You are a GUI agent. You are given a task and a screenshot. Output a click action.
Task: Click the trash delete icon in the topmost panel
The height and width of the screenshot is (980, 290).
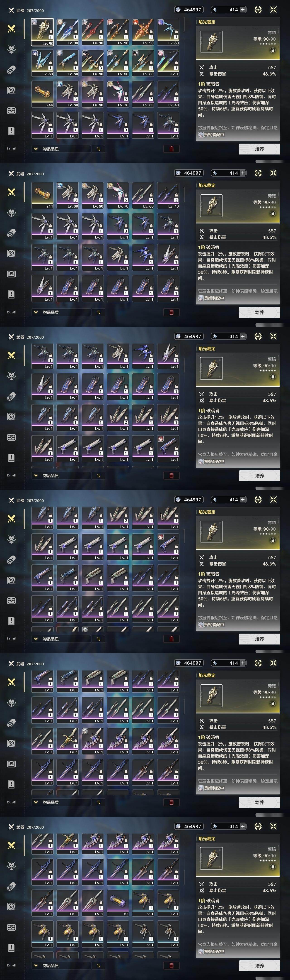pos(172,149)
